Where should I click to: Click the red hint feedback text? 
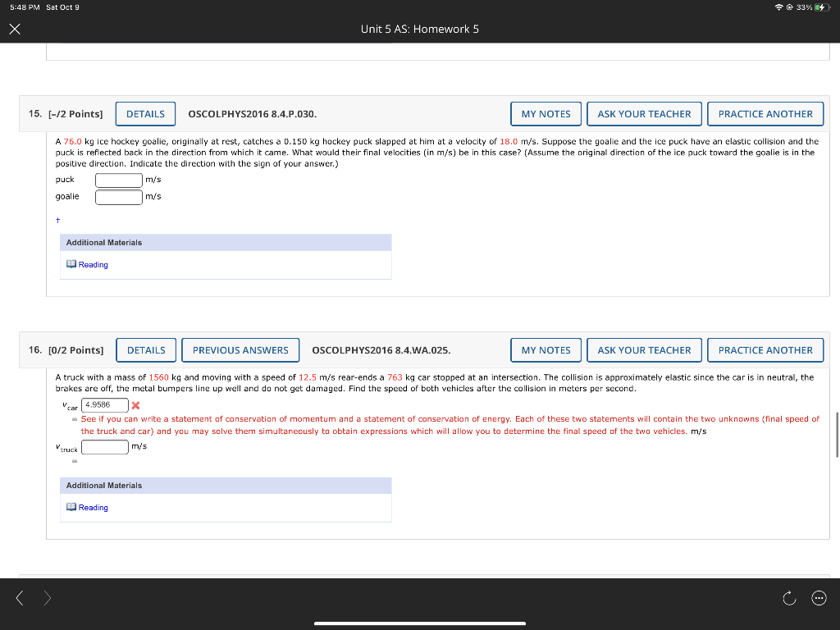[x=450, y=426]
